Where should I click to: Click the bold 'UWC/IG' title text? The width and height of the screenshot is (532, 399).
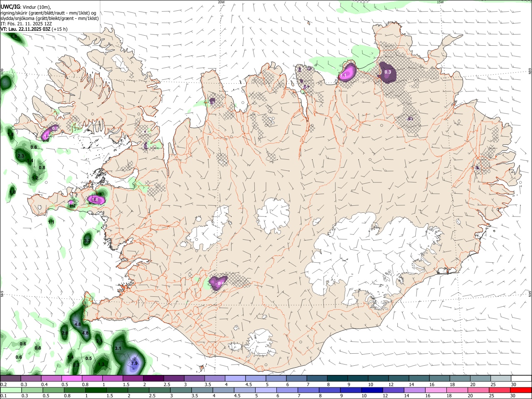10,7
